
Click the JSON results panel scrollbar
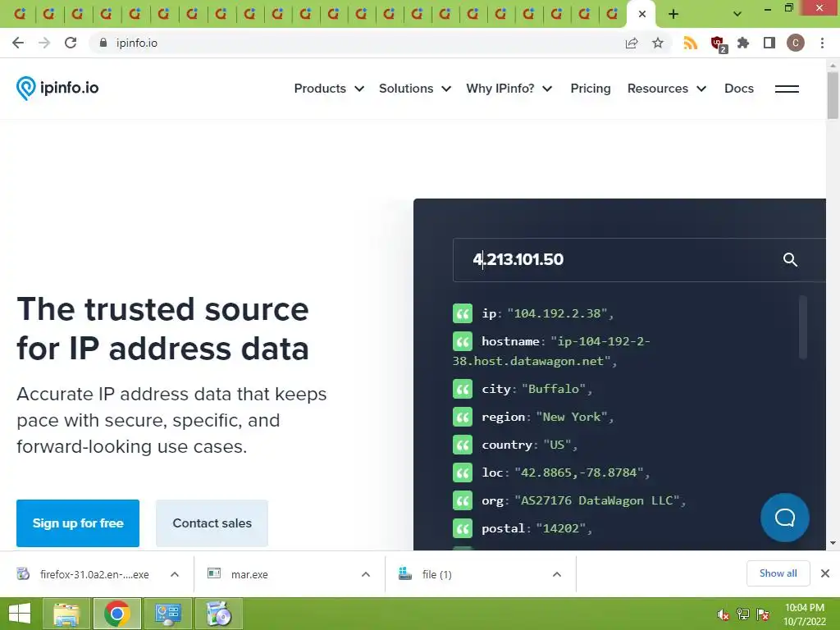coord(802,326)
